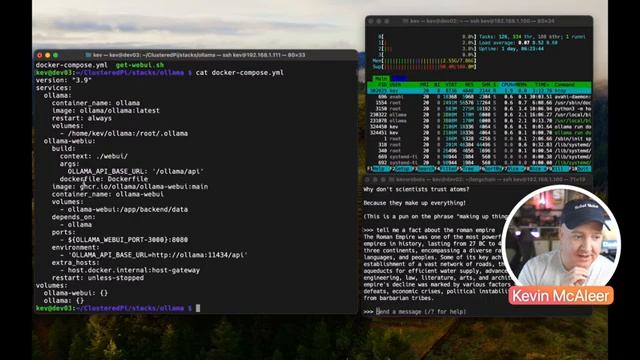
Task: Click the 'context: ./webui/' line
Action: coord(93,156)
